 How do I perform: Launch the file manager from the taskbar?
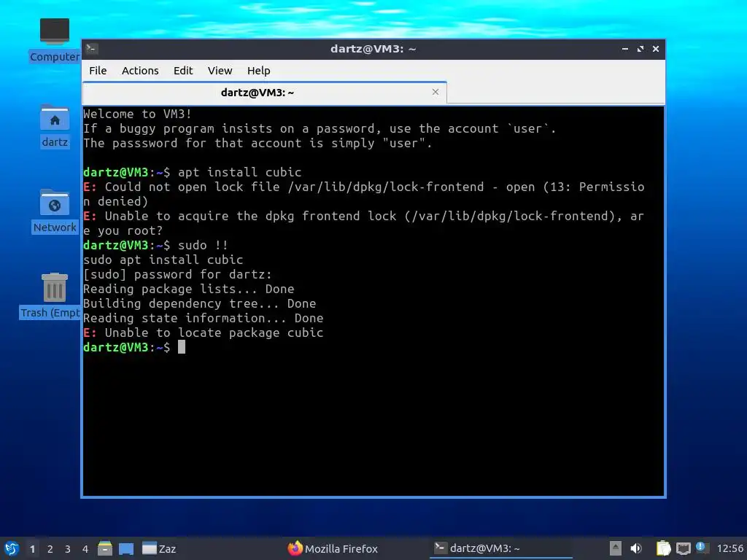pos(105,548)
